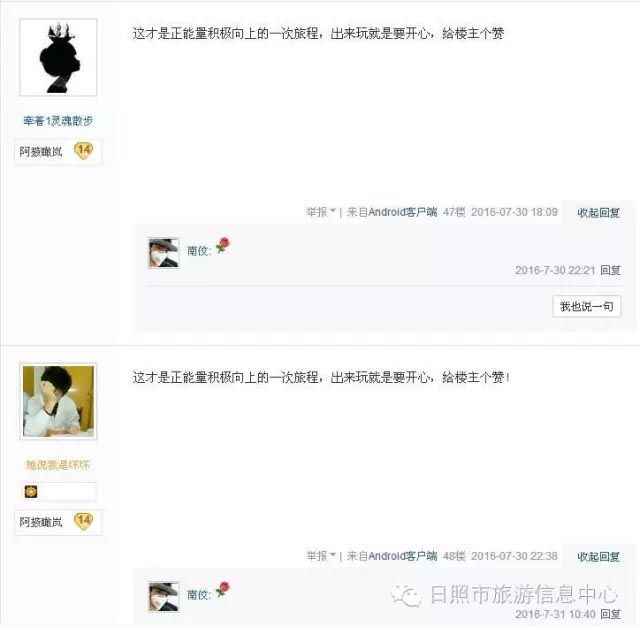Click the level 14 heart badge in first post

coord(84,151)
